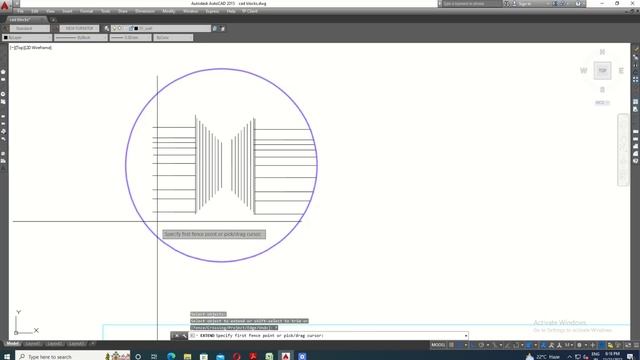
Task: Open command line customize wrench icon
Action: 184,336
